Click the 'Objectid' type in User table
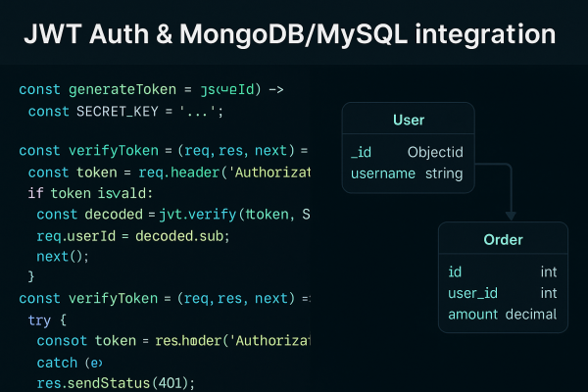 point(435,152)
